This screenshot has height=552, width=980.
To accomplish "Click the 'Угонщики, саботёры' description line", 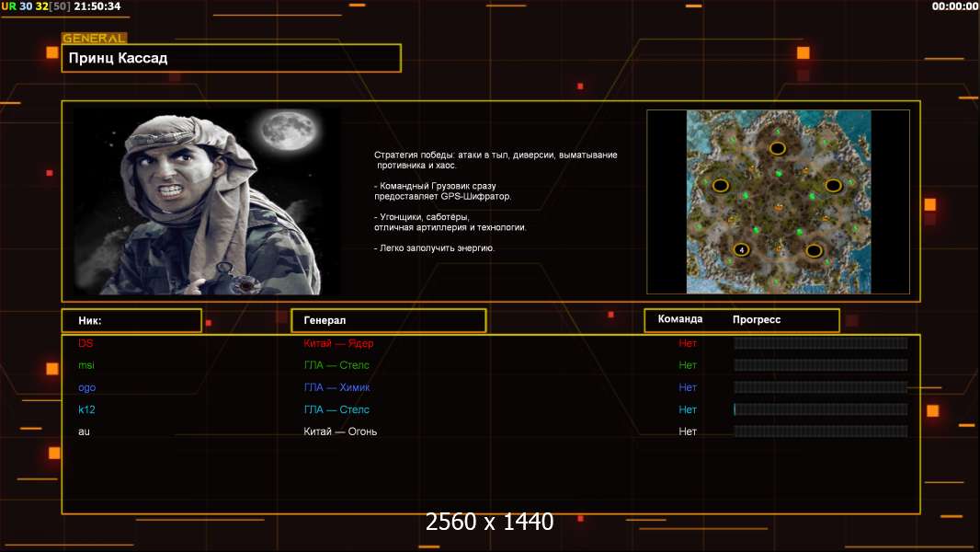I will 422,217.
